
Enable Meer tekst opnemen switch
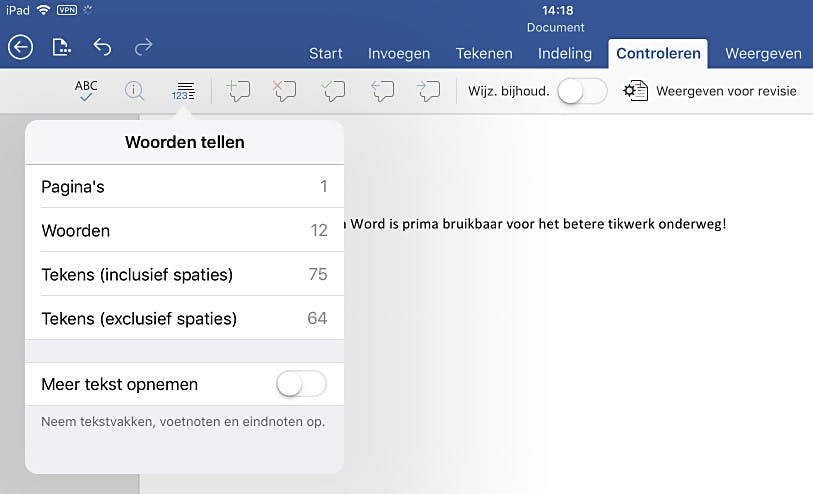[301, 384]
